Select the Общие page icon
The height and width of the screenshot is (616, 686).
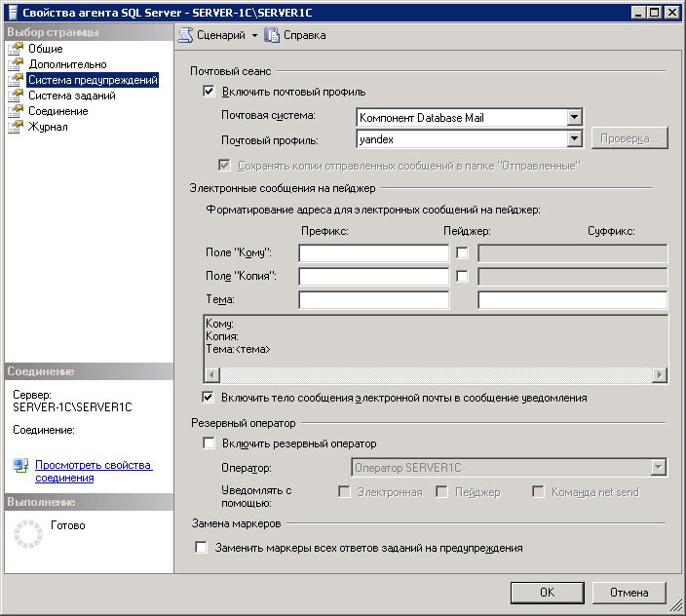(x=15, y=49)
